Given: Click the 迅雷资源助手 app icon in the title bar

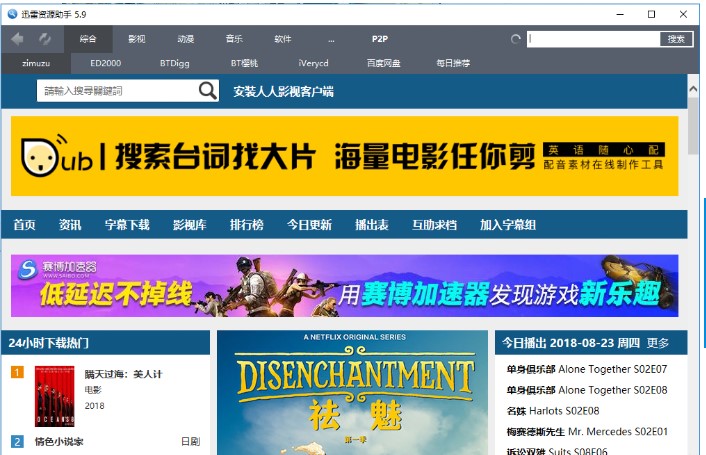Looking at the screenshot, I should point(12,14).
